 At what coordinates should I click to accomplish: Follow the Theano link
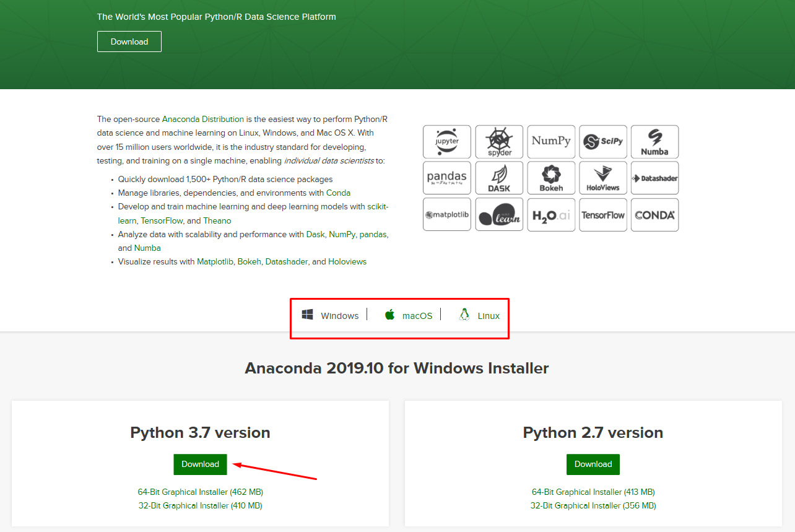pyautogui.click(x=217, y=220)
